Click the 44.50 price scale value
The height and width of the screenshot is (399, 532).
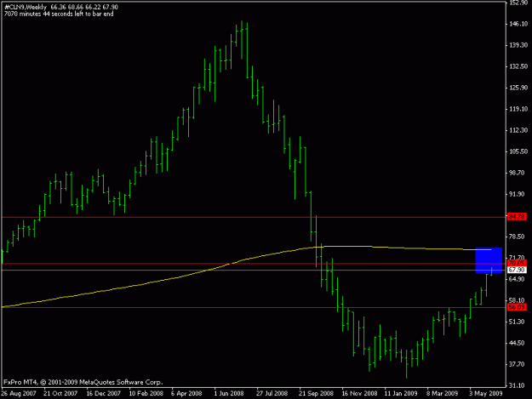518,343
